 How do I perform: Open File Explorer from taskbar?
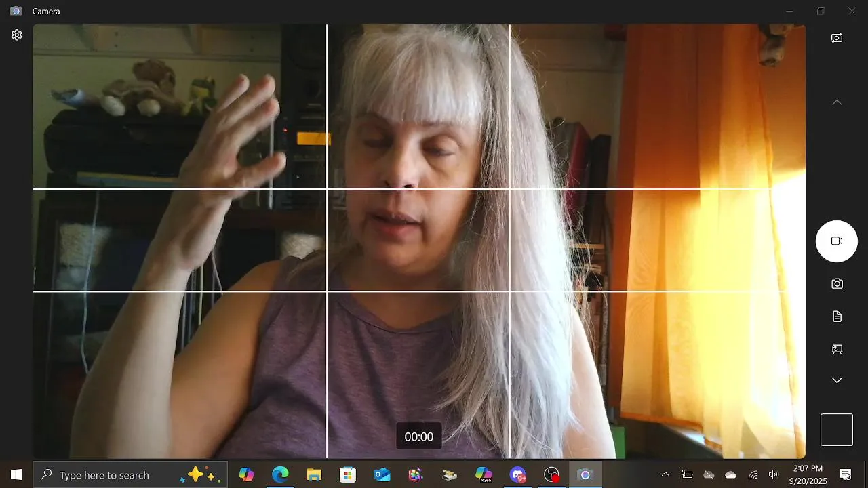point(314,475)
